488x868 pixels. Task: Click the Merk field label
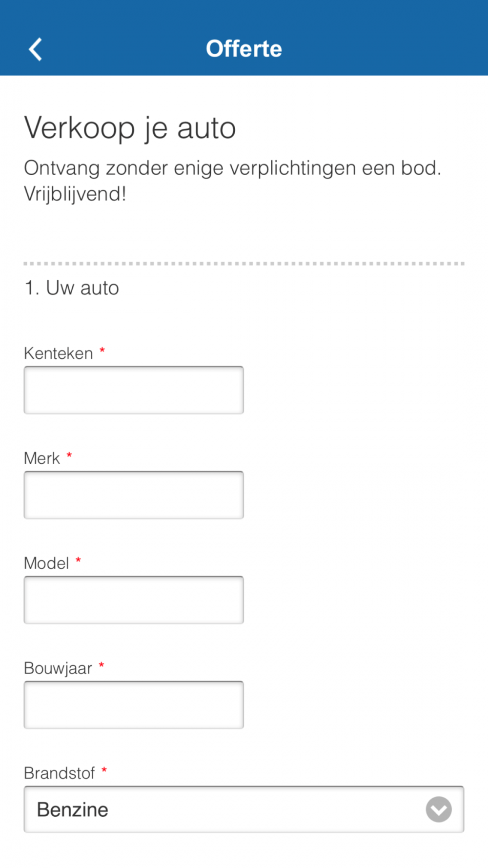pos(42,458)
